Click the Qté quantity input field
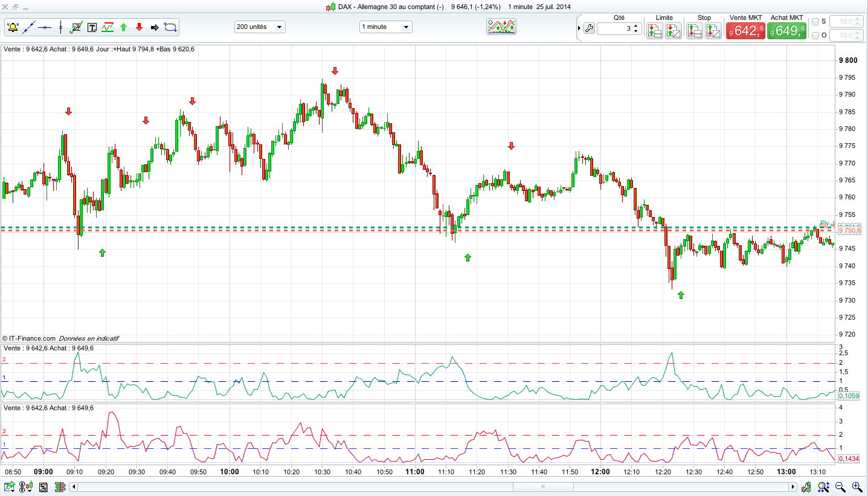 [615, 28]
